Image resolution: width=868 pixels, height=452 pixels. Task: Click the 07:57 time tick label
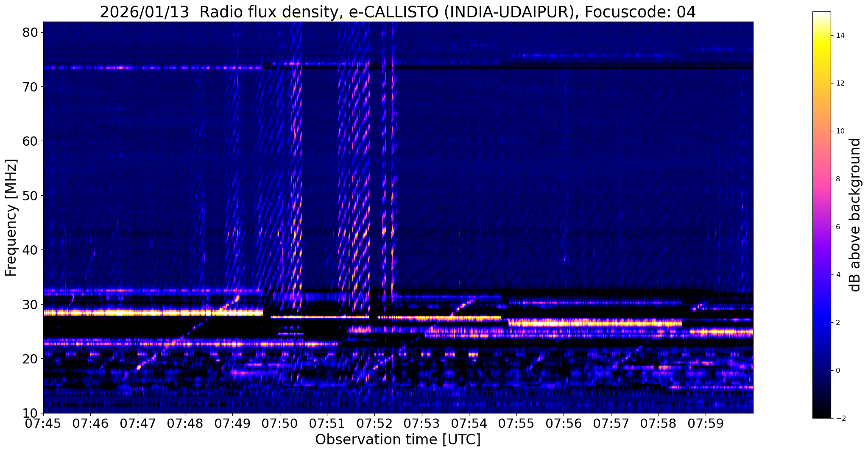point(611,423)
